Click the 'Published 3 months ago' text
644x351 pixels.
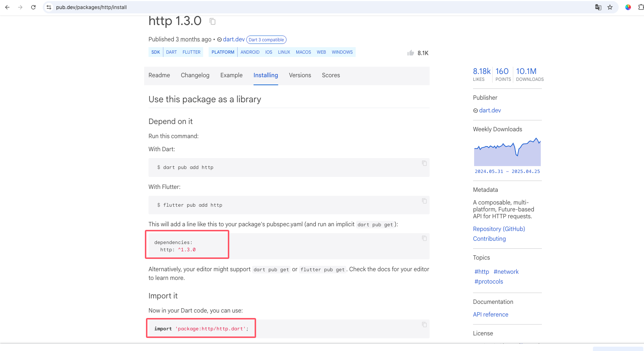pos(180,39)
